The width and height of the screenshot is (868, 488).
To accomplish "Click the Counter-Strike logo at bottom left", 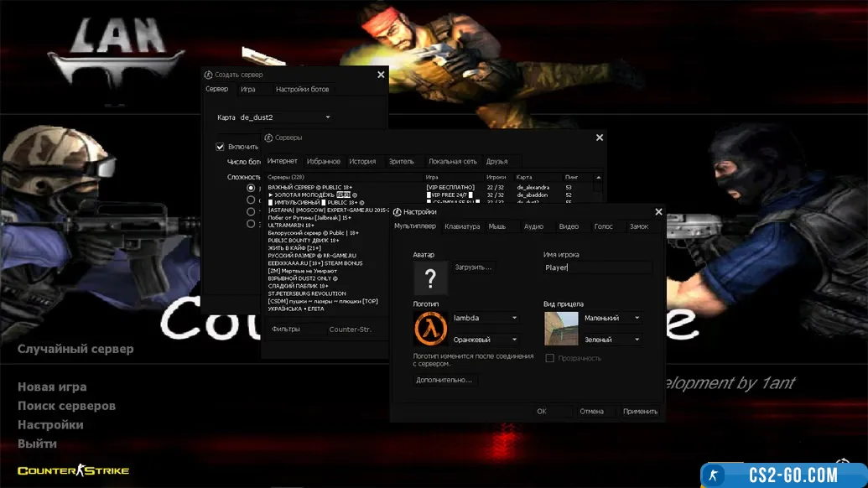I will pyautogui.click(x=74, y=470).
